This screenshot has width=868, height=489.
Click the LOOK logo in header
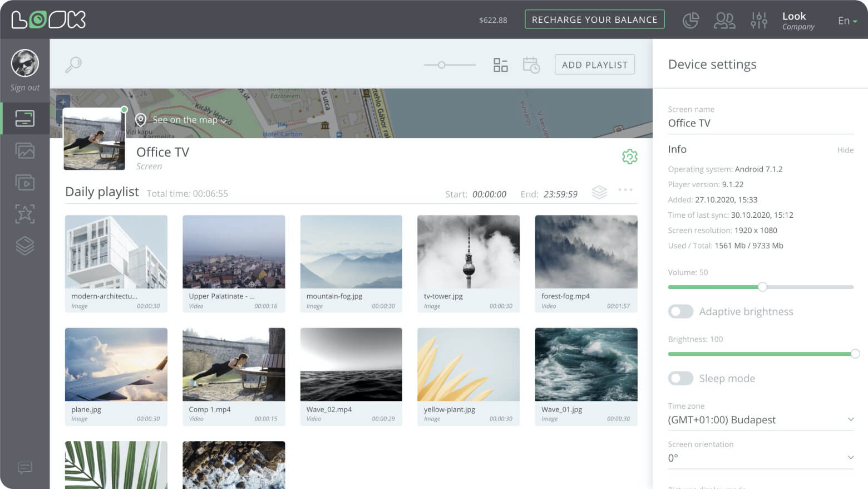tap(48, 19)
